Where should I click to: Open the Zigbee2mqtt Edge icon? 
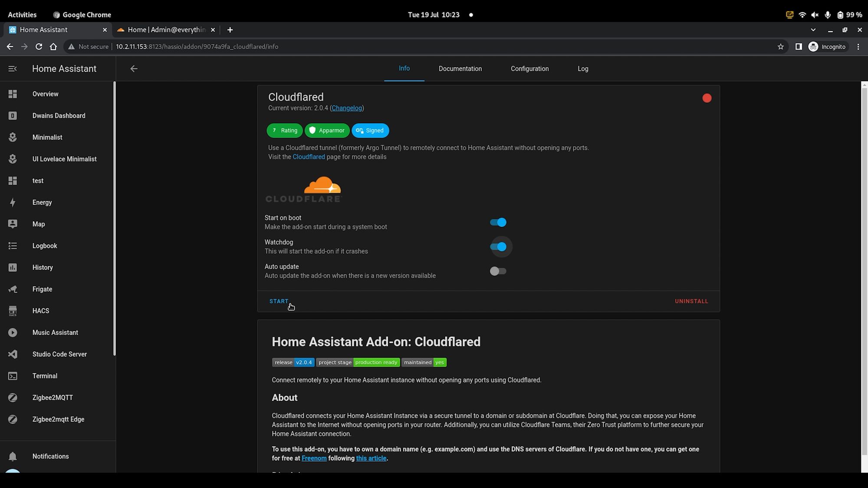point(13,419)
